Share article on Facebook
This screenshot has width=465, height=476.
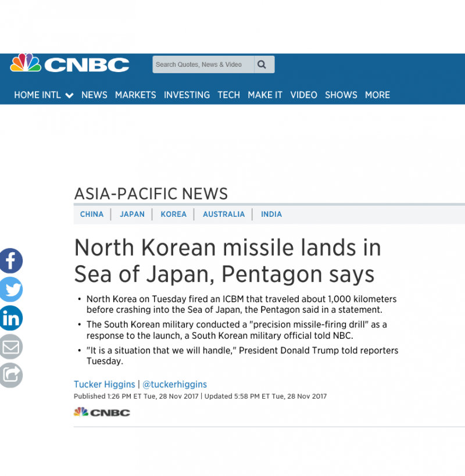click(10, 261)
